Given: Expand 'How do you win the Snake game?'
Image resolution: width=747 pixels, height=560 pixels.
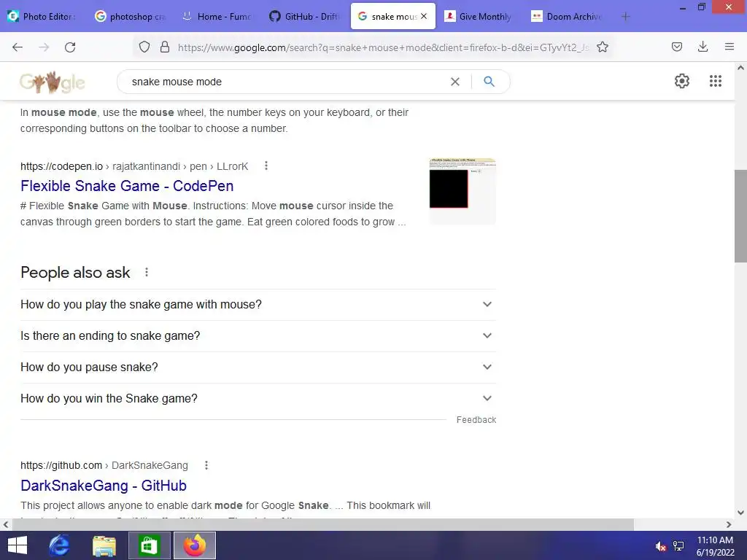Looking at the screenshot, I should (258, 399).
